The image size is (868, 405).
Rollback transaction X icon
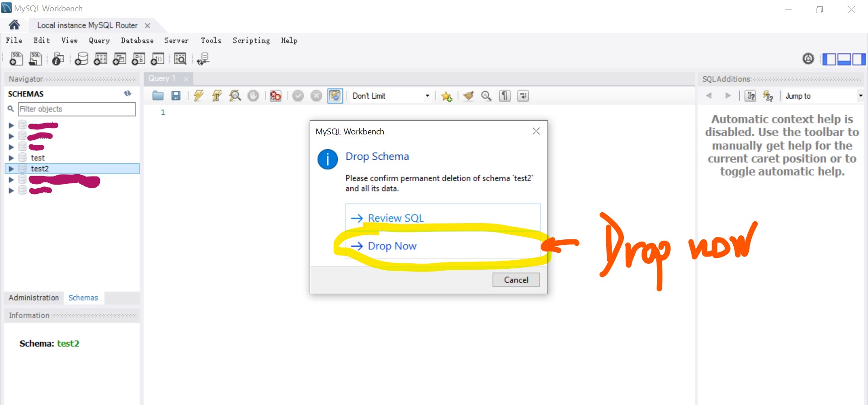[x=316, y=95]
